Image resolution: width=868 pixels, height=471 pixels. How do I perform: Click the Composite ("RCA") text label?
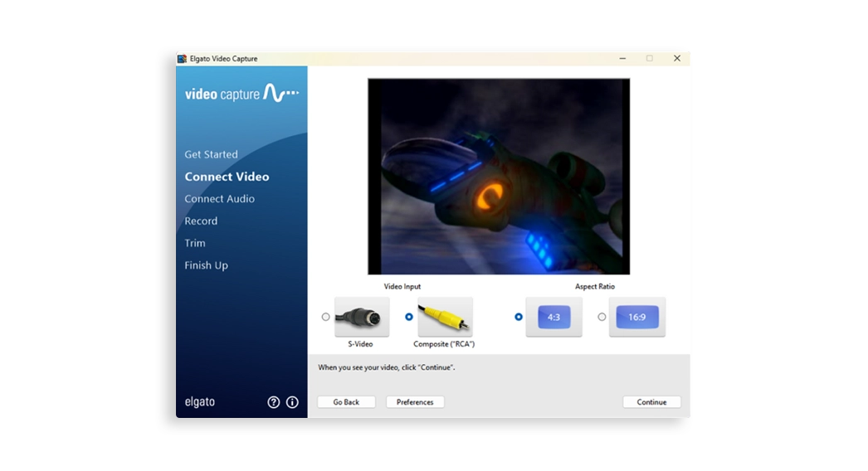[444, 344]
